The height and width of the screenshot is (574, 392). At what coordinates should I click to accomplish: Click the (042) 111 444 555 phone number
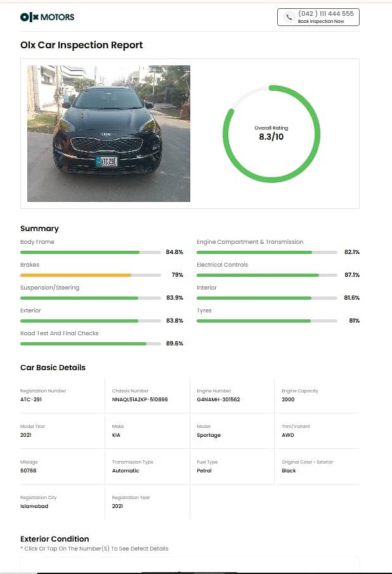tap(325, 13)
